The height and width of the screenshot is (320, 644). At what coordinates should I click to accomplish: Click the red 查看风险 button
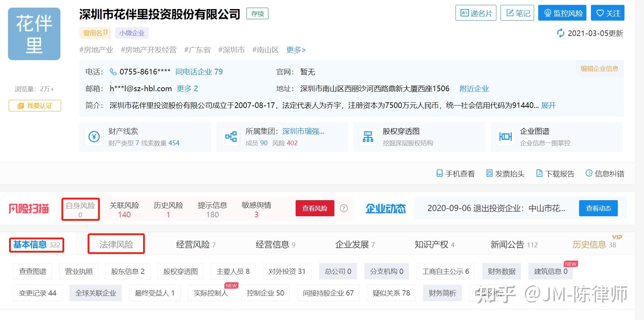tap(315, 208)
